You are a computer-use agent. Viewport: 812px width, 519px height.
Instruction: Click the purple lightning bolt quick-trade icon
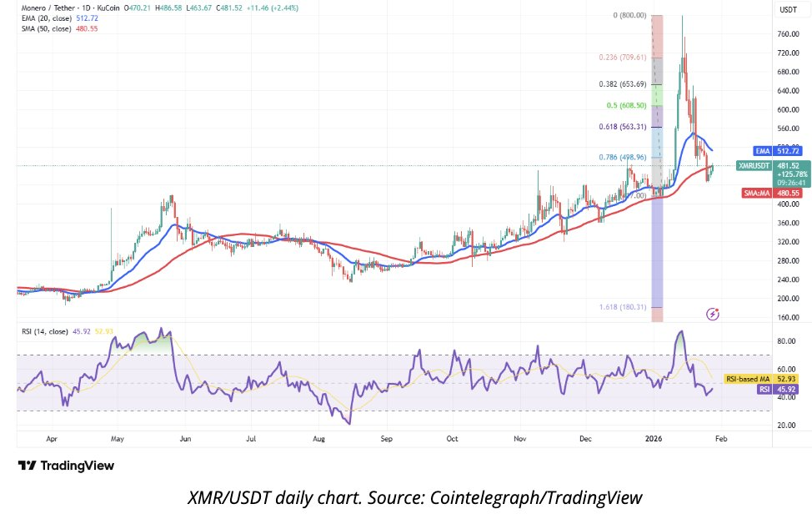tap(712, 314)
